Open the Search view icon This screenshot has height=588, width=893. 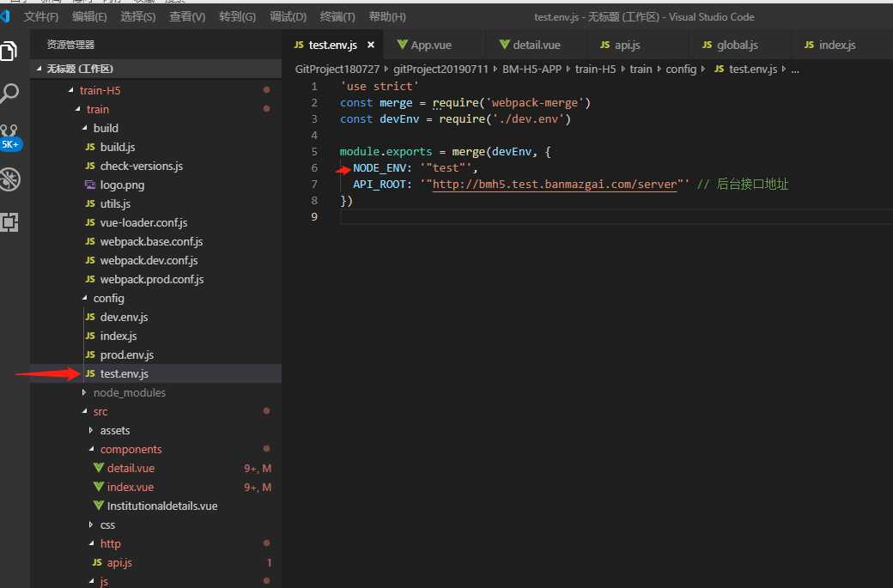pyautogui.click(x=9, y=94)
